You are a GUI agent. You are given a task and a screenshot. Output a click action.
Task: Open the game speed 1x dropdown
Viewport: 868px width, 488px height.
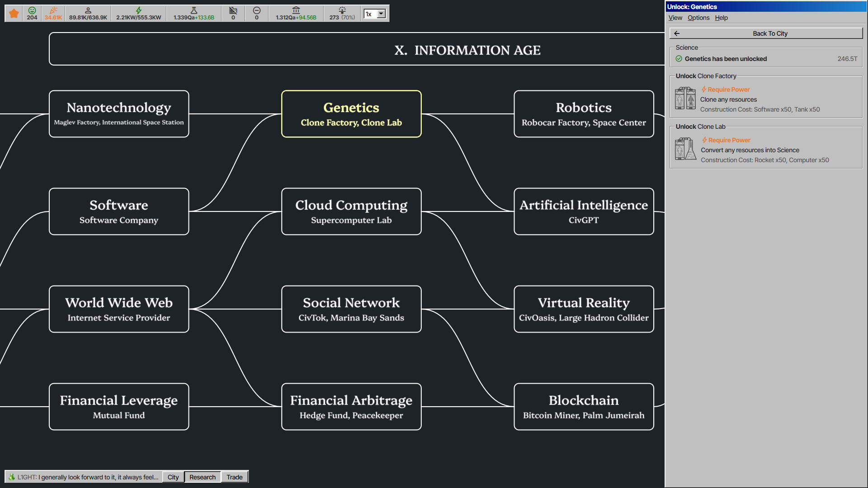[x=374, y=14]
